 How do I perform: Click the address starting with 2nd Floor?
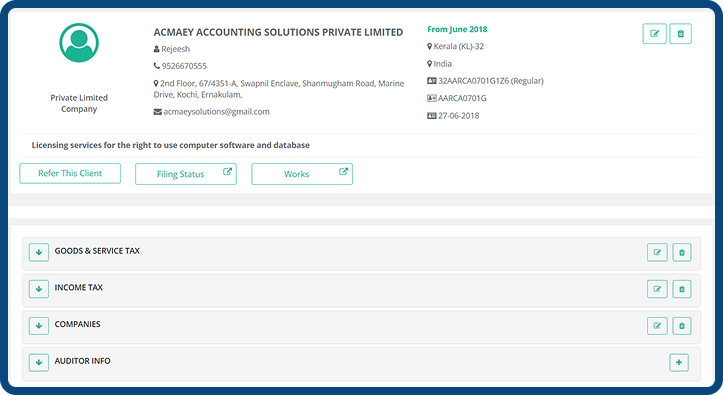tap(279, 89)
